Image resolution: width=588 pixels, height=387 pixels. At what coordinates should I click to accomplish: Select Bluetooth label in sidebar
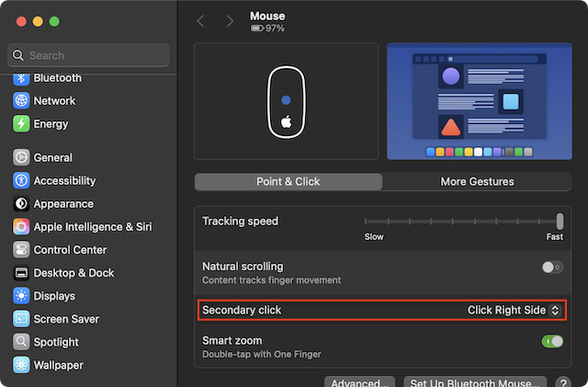(58, 78)
